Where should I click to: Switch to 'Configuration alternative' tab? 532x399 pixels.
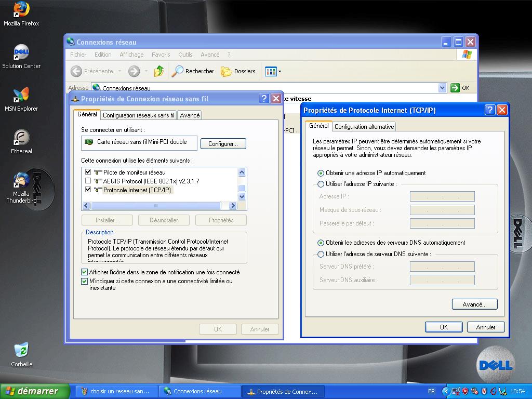364,127
